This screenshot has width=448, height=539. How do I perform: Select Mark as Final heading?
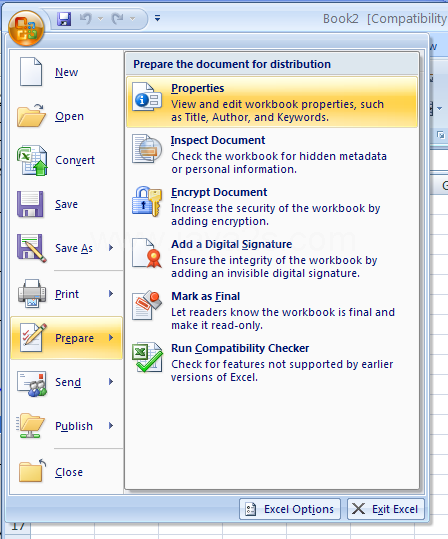(x=206, y=296)
